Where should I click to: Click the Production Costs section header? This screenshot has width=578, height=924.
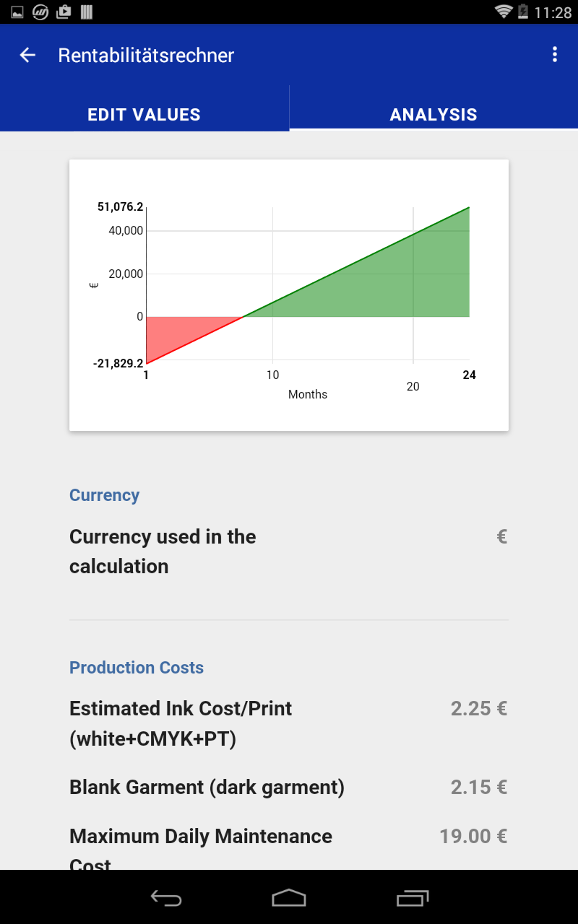coord(137,668)
